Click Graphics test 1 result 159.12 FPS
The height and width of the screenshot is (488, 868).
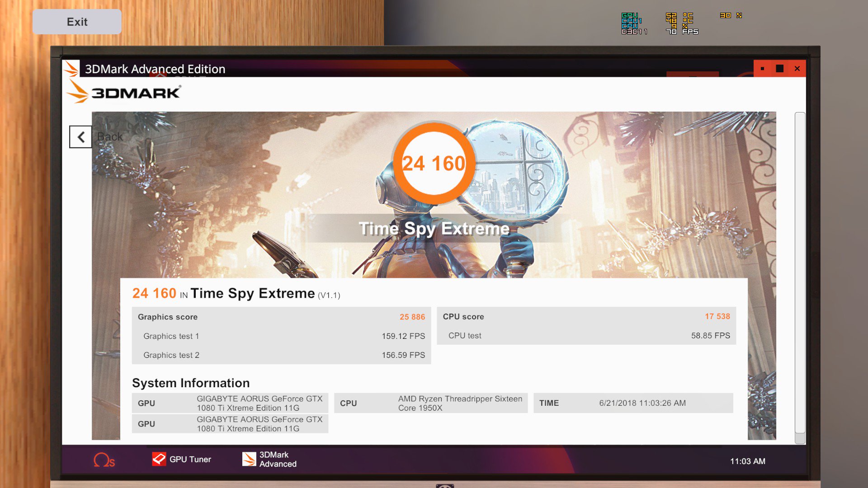click(x=403, y=336)
